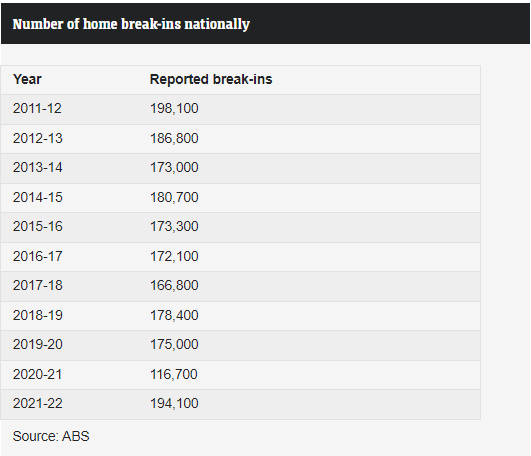The image size is (531, 456).
Task: Click the 180,700 value cell
Action: (174, 197)
